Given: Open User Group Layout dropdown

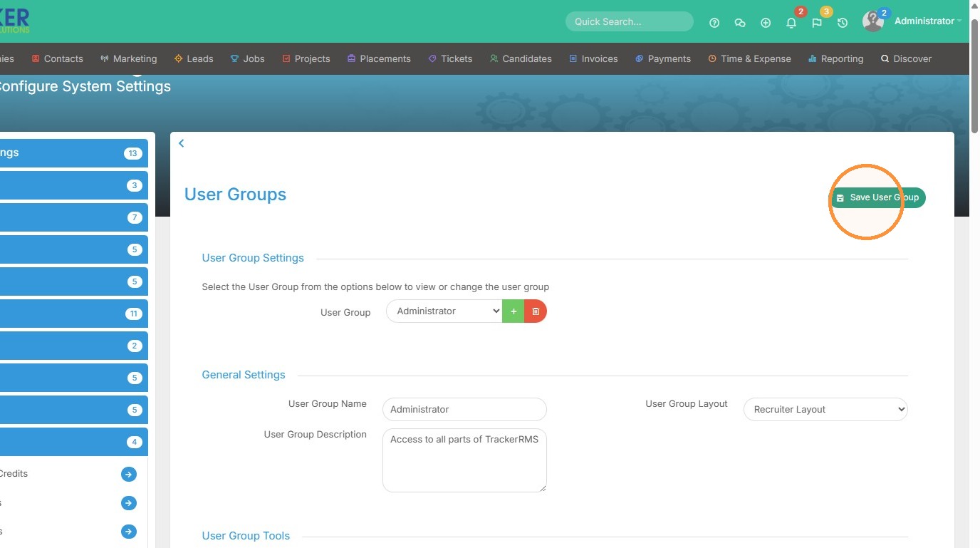Looking at the screenshot, I should 825,410.
